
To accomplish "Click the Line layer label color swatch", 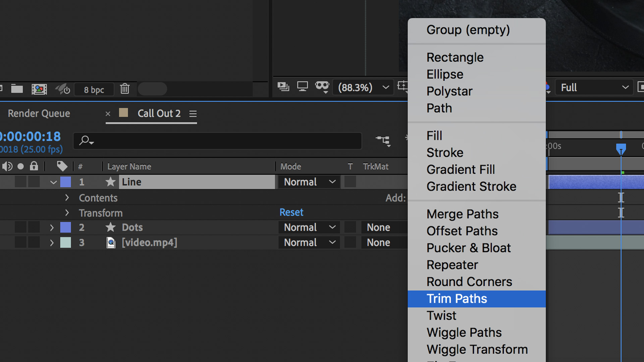I will [x=66, y=182].
